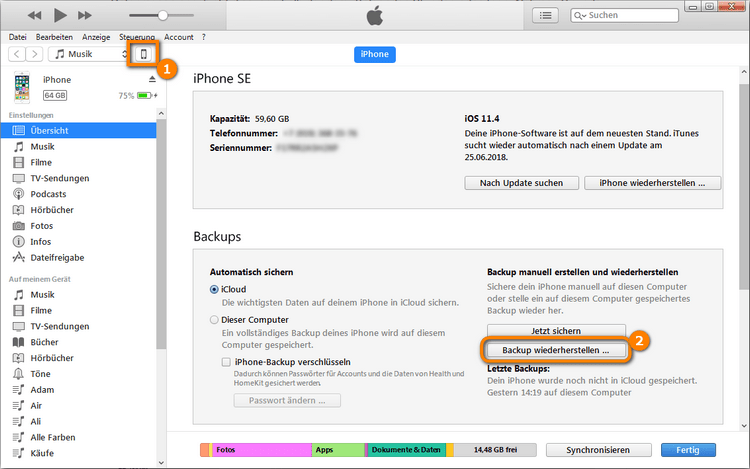Open the Anzeige menu
750x469 pixels.
coord(96,37)
